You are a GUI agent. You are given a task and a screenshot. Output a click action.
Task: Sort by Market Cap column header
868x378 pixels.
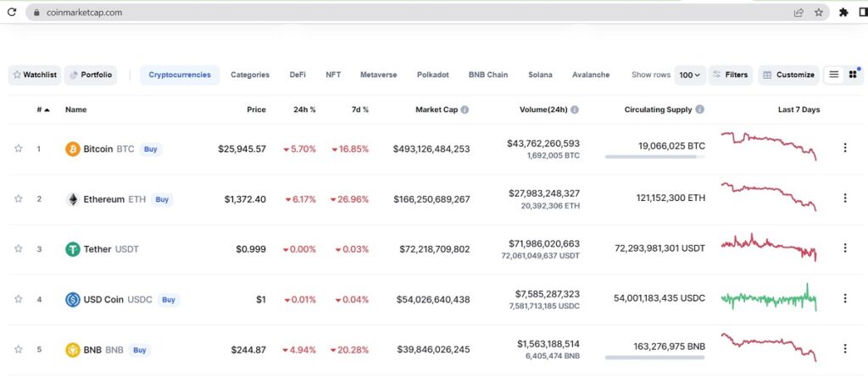(437, 109)
